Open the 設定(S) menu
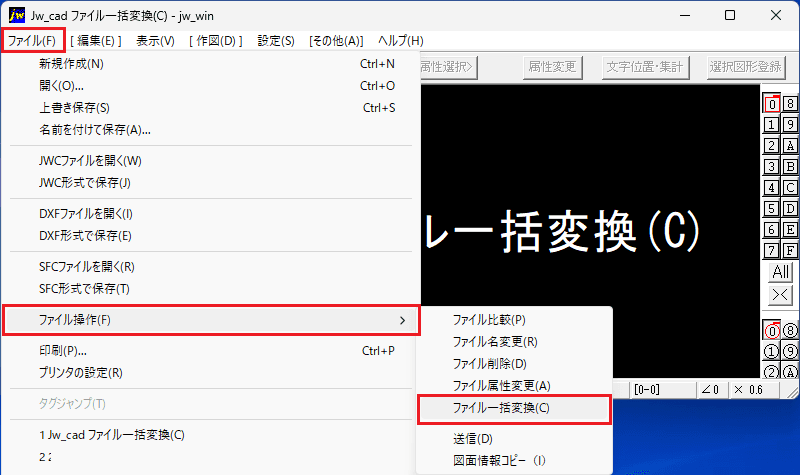 coord(276,41)
